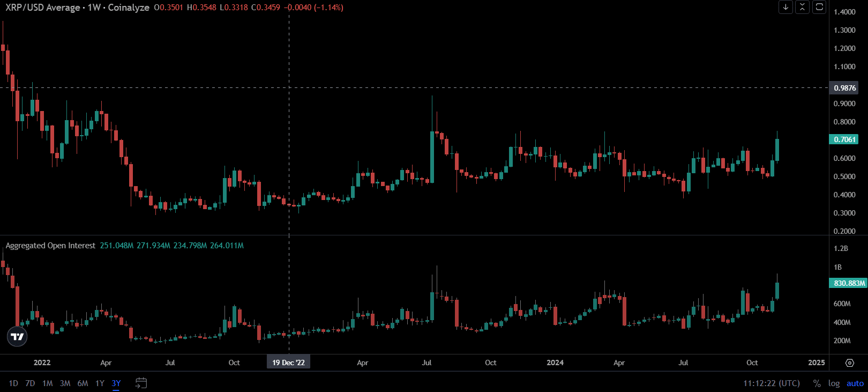Click the 2024 time axis label
This screenshot has width=868, height=392.
(x=555, y=363)
